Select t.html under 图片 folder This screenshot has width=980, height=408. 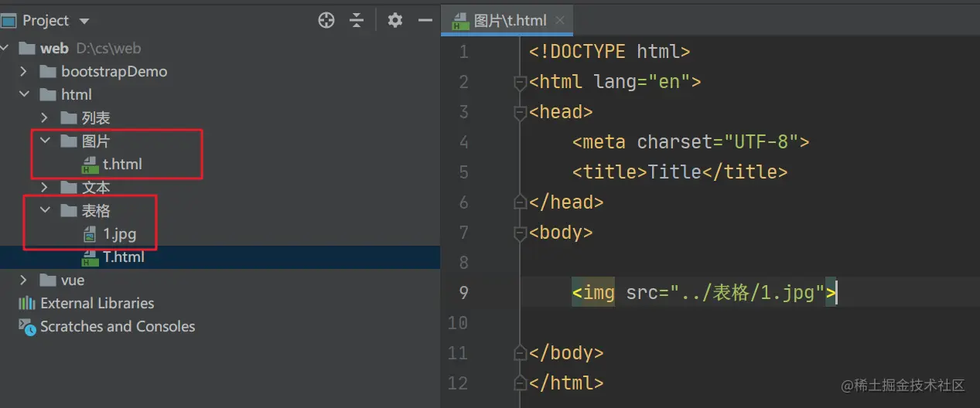click(122, 164)
